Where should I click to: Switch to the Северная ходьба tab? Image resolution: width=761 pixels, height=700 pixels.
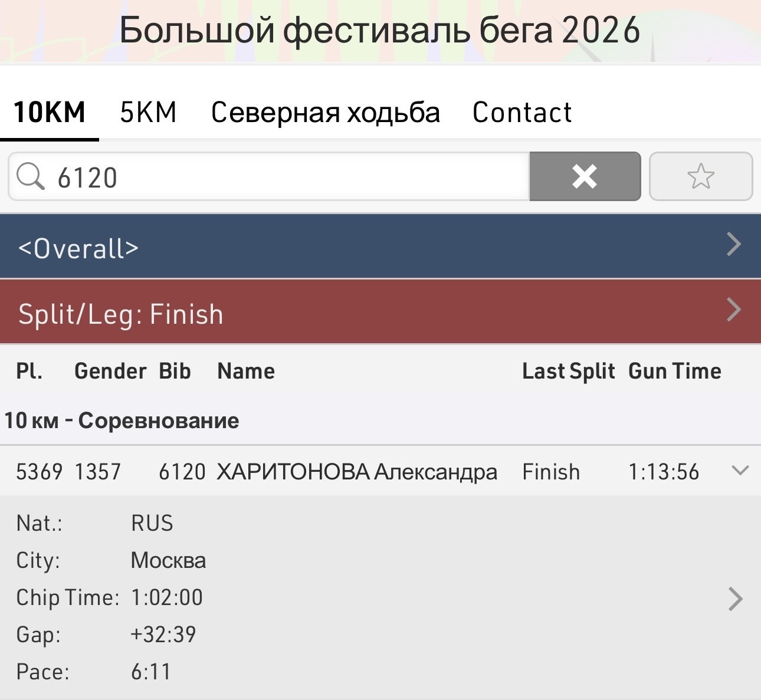point(326,112)
